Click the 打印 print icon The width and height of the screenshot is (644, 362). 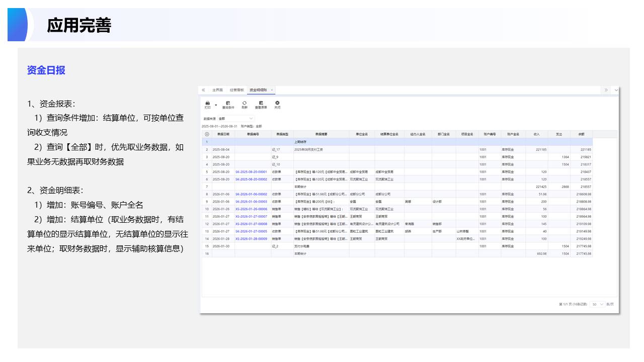tap(207, 104)
